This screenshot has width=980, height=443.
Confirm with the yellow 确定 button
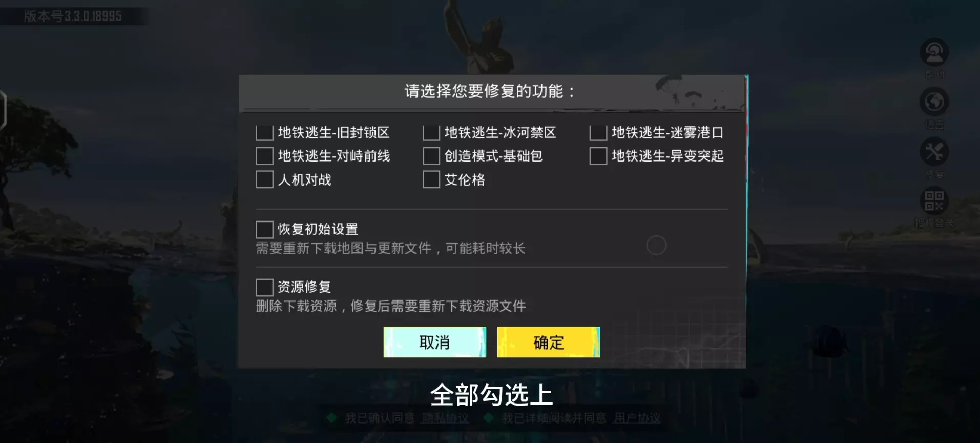pos(548,342)
